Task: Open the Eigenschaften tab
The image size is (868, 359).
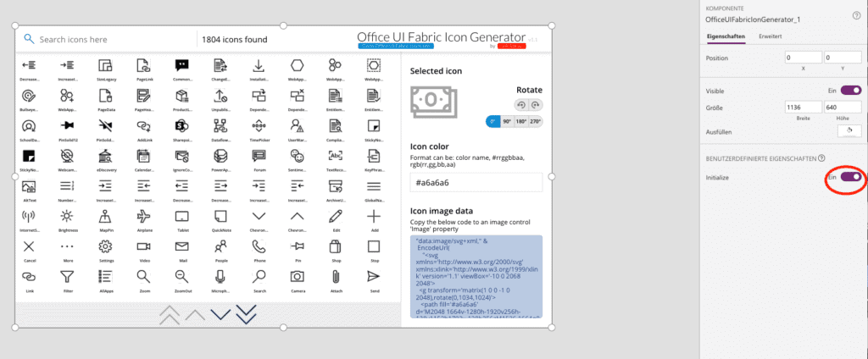Action: tap(726, 36)
